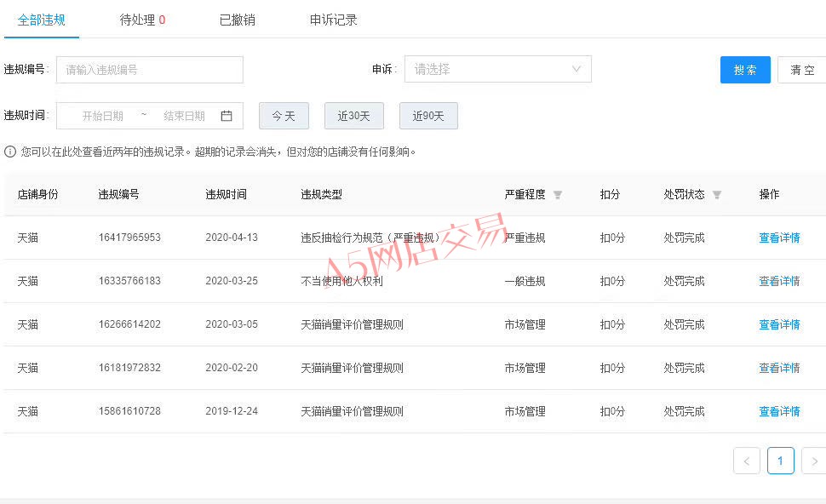The width and height of the screenshot is (826, 504).
Task: Click the calendar icon in date range field
Action: coord(227,116)
